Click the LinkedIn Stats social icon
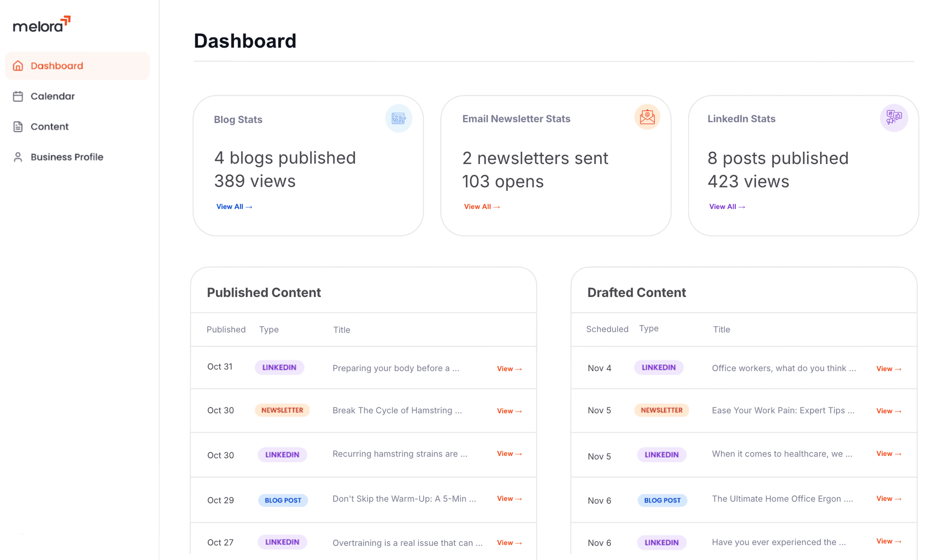930x560 pixels. click(894, 118)
